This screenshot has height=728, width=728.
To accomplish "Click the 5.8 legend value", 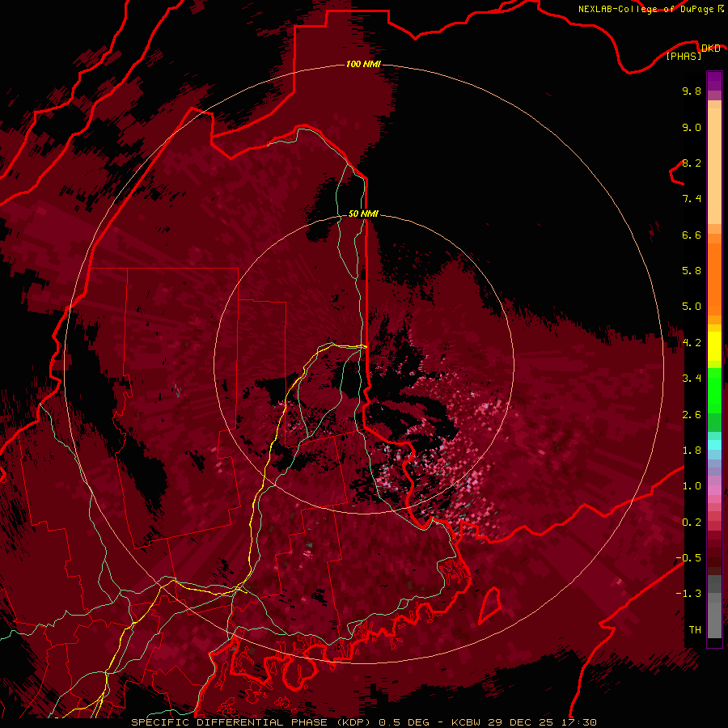I will click(x=692, y=271).
